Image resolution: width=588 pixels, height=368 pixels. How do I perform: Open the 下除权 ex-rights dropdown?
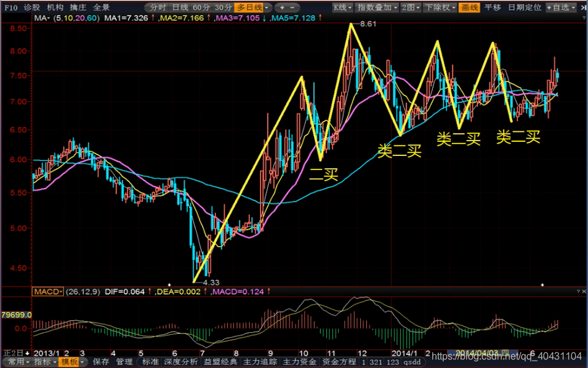[x=440, y=7]
